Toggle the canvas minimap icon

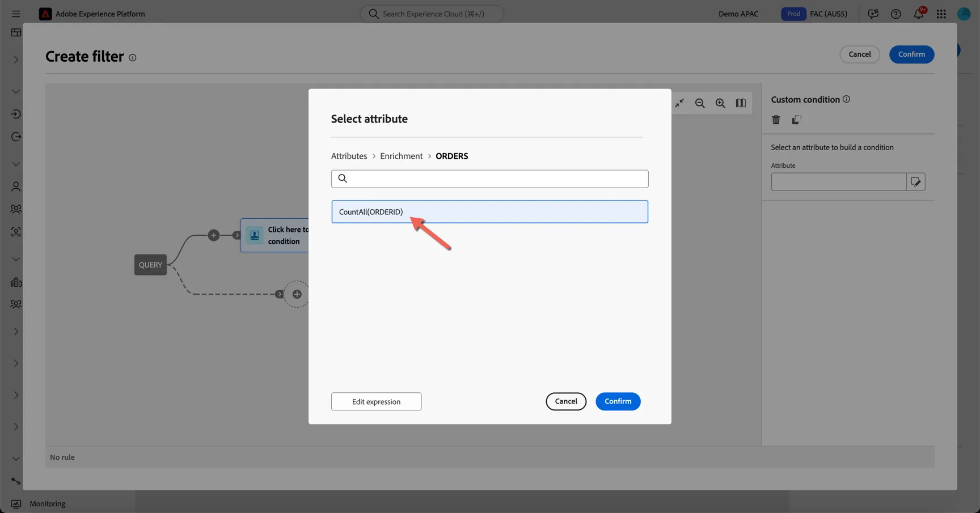coord(741,103)
